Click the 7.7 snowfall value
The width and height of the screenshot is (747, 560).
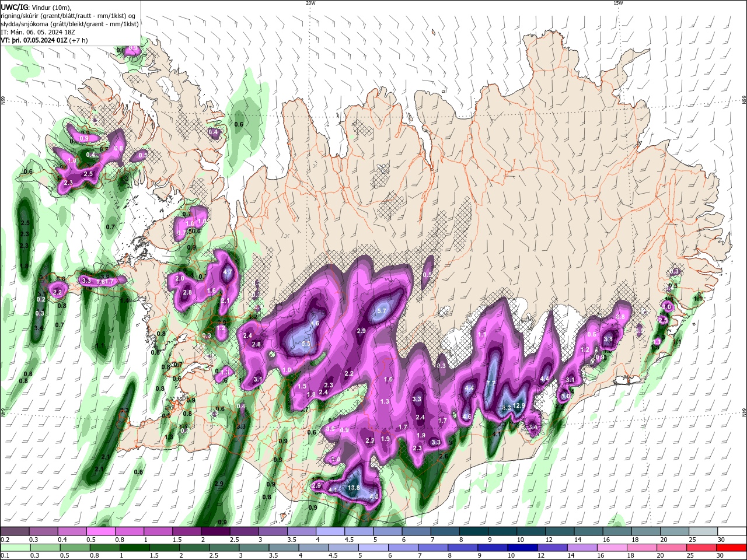point(491,383)
